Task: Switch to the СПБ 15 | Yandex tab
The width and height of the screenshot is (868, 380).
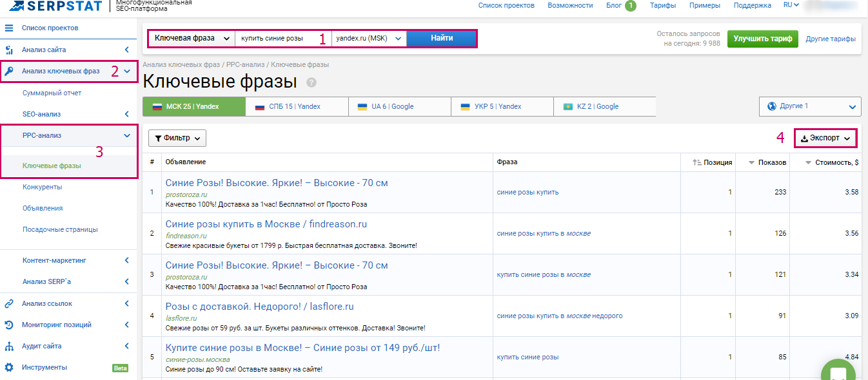Action: [x=296, y=106]
